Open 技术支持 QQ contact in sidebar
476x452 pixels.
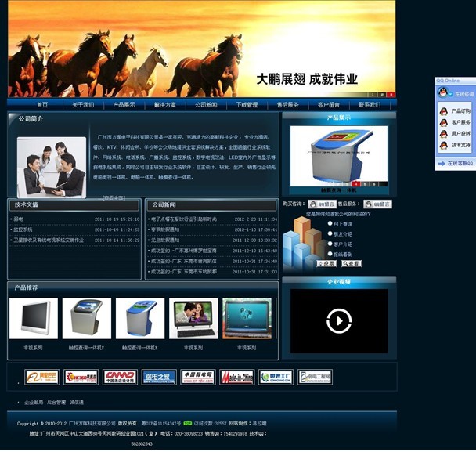coord(460,145)
